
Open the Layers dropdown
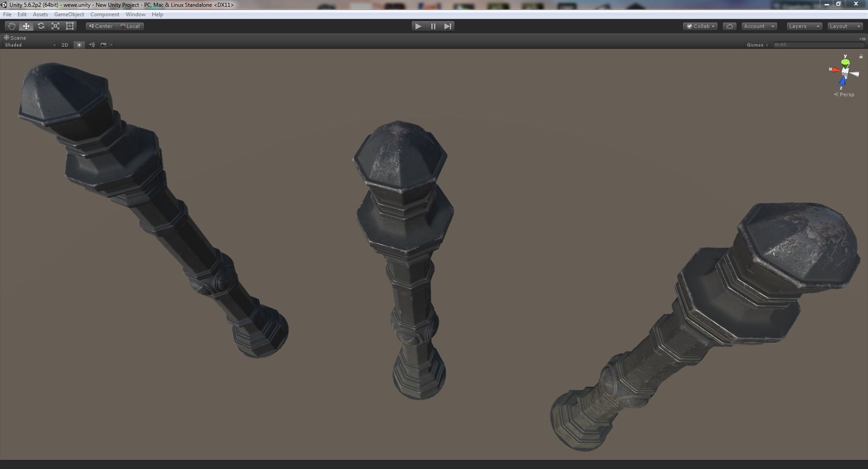804,26
